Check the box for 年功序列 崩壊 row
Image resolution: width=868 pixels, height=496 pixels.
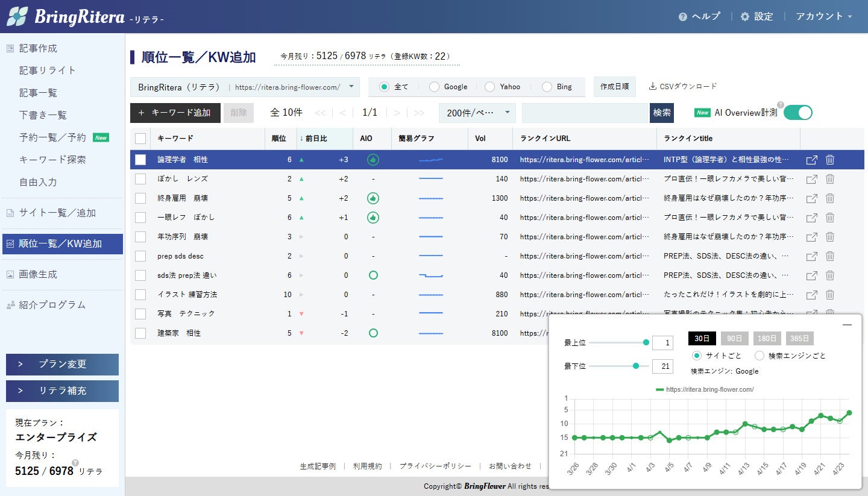coord(140,237)
